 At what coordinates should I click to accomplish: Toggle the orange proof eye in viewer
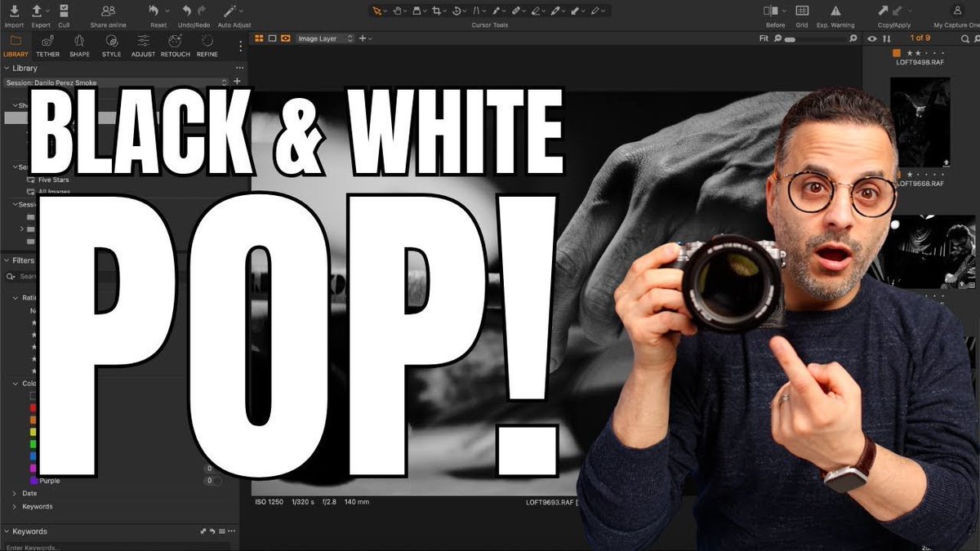[285, 38]
